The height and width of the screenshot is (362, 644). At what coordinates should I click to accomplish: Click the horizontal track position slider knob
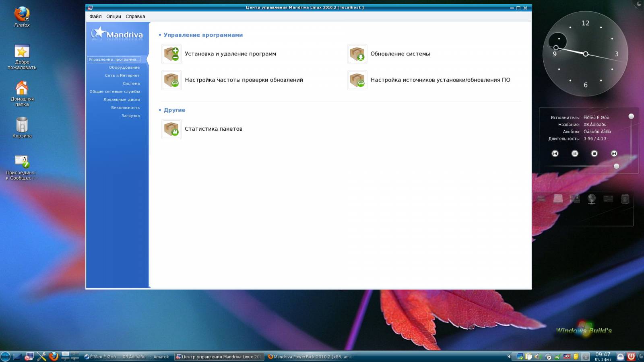(x=616, y=166)
